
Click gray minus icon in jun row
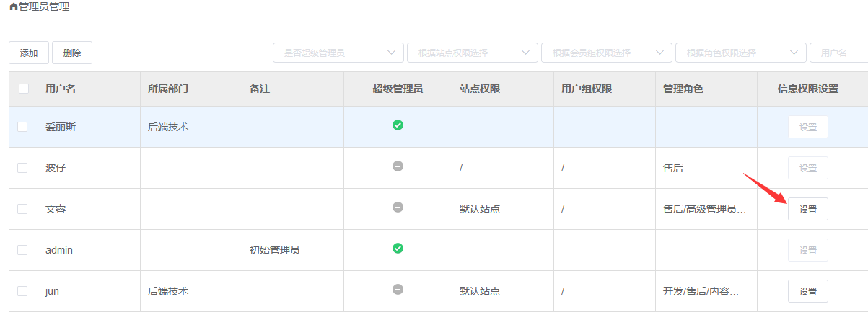(x=398, y=290)
